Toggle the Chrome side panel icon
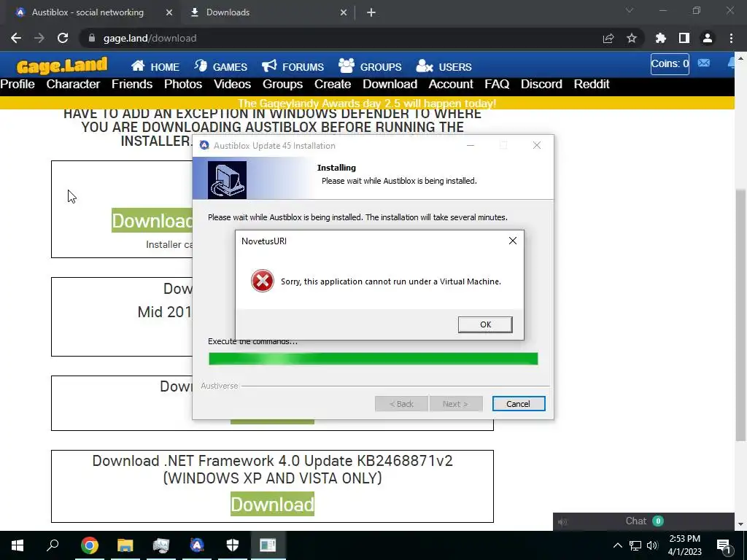Image resolution: width=747 pixels, height=560 pixels. (684, 38)
